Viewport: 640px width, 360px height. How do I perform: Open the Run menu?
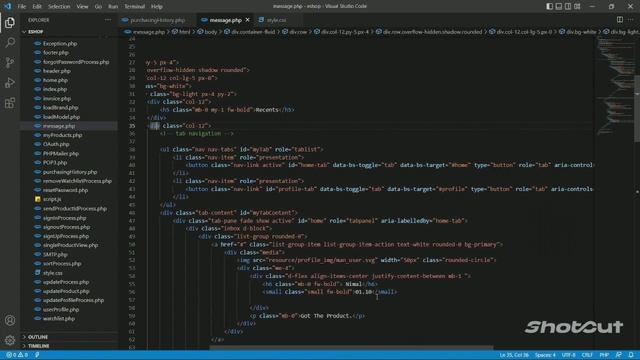pos(113,7)
